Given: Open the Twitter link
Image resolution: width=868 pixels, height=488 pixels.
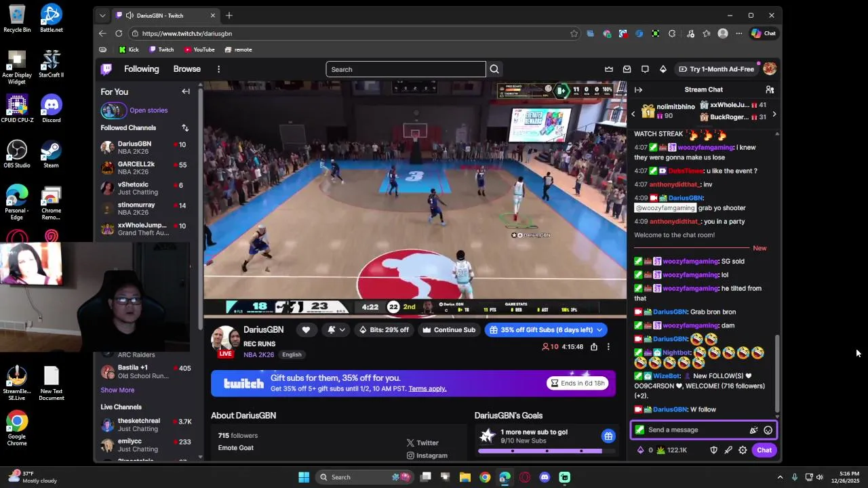Looking at the screenshot, I should click(422, 443).
